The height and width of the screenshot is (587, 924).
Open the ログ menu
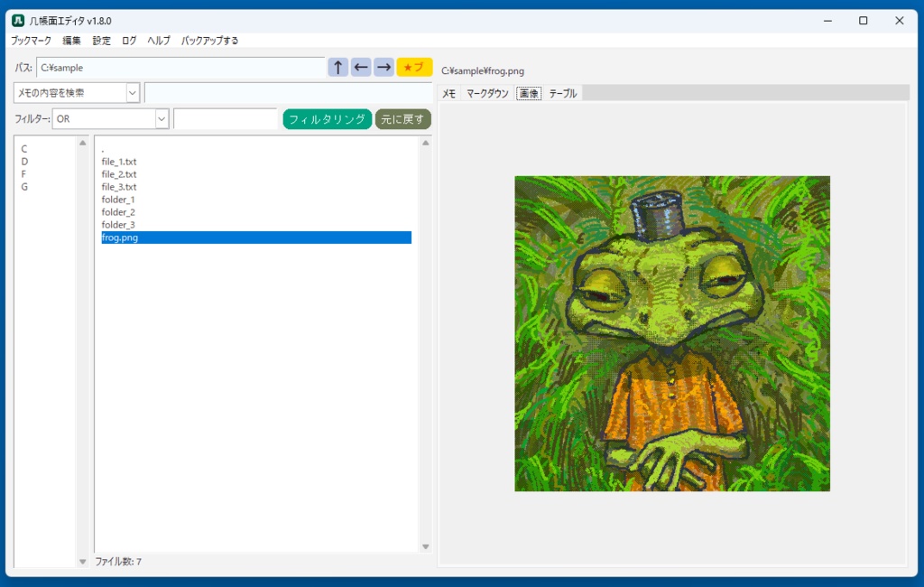pos(129,41)
